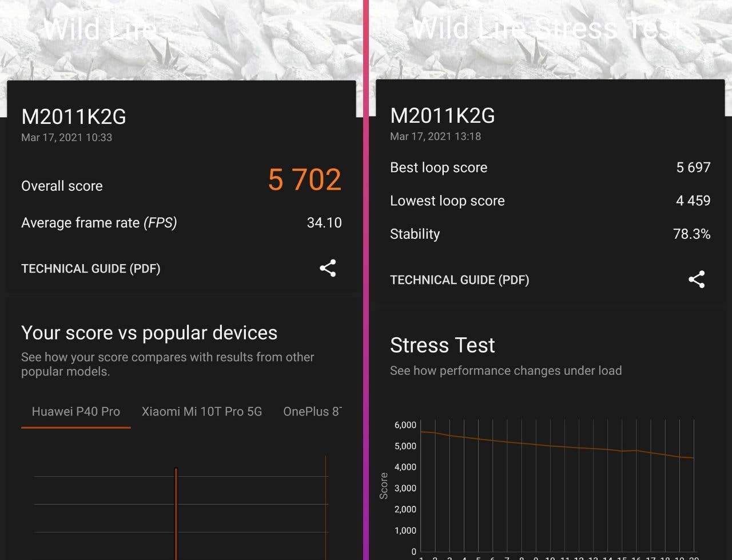Click the share icon on the Stress Test result

click(x=697, y=279)
